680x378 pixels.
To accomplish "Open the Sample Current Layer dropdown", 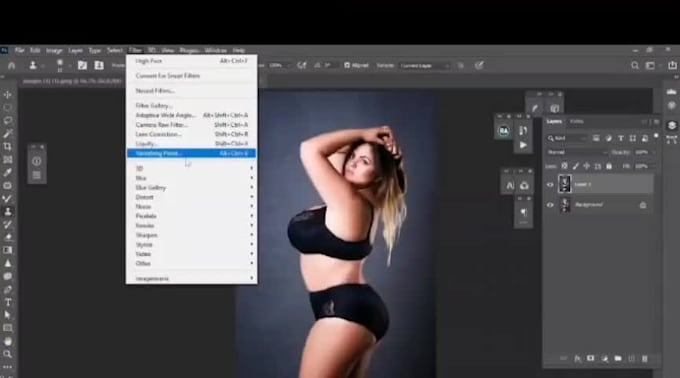I will pos(425,65).
